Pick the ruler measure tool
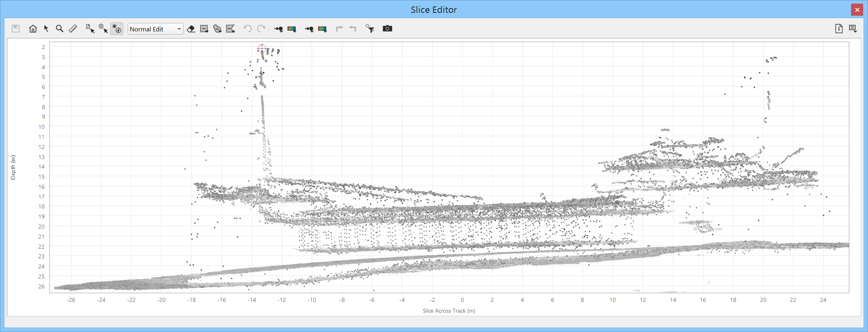The image size is (868, 332). 73,29
